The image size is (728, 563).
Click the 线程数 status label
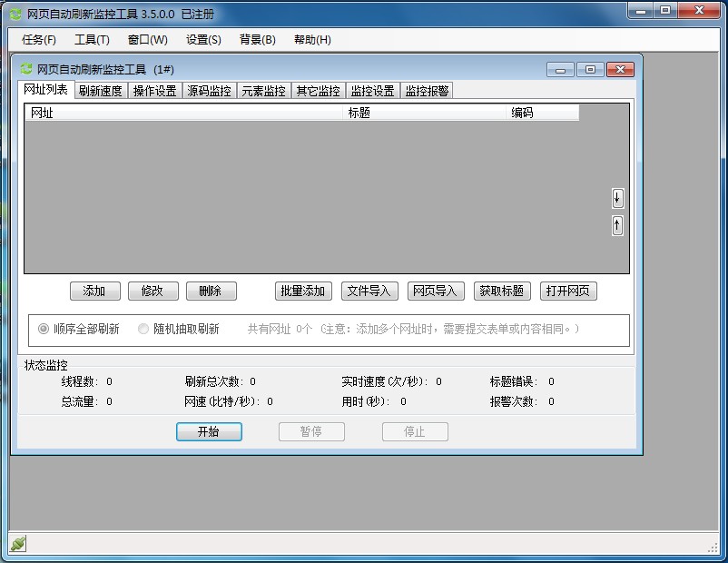tap(79, 381)
